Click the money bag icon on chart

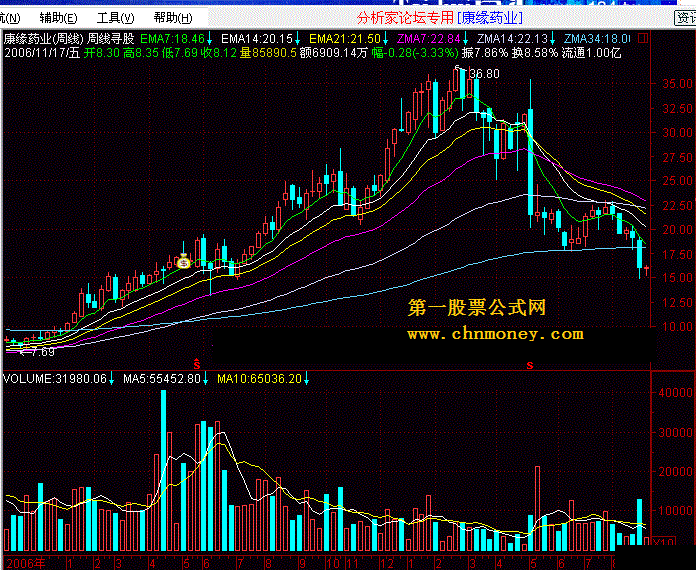[183, 262]
